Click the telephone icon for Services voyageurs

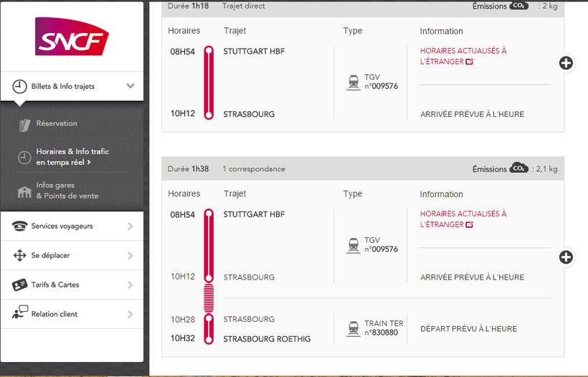(x=20, y=226)
